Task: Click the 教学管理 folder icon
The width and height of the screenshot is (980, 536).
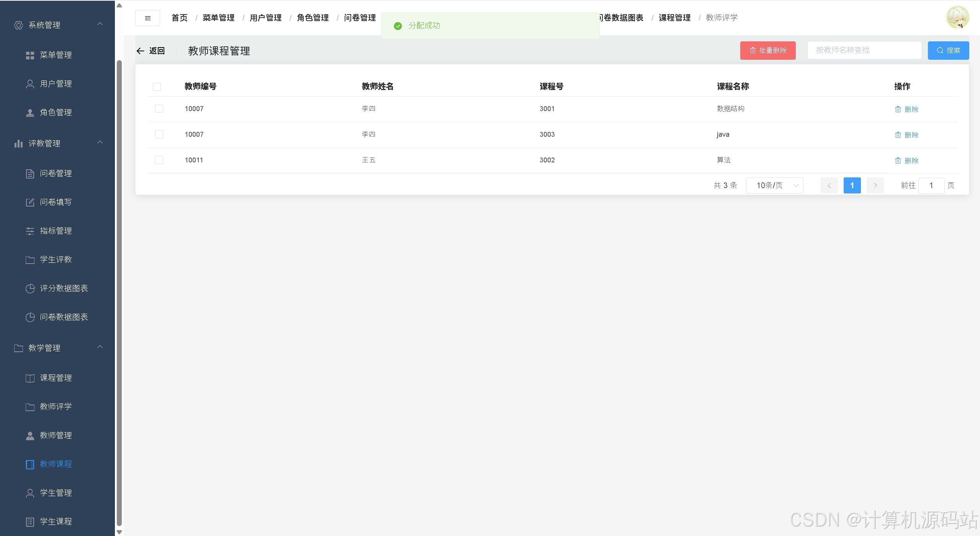Action: point(18,348)
